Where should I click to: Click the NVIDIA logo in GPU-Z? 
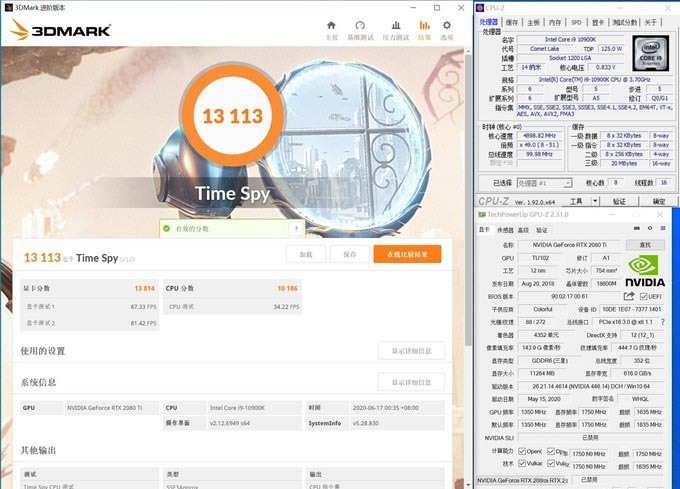coord(645,271)
